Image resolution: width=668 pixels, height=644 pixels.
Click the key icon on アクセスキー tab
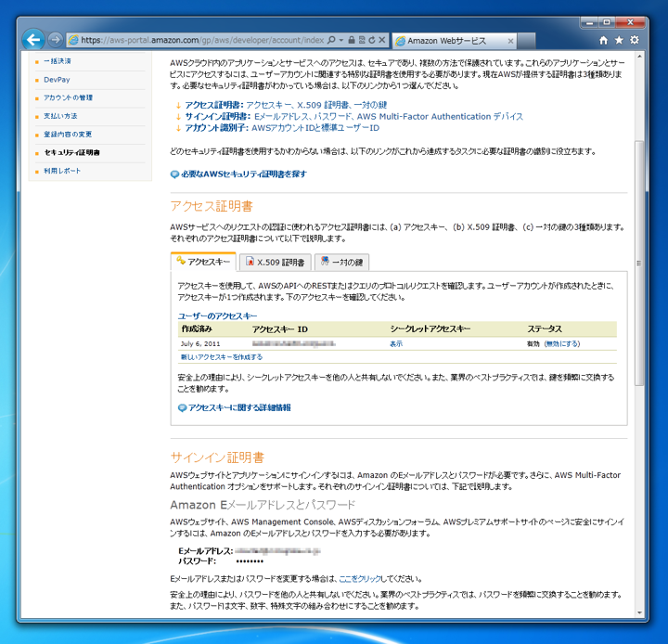(x=181, y=261)
